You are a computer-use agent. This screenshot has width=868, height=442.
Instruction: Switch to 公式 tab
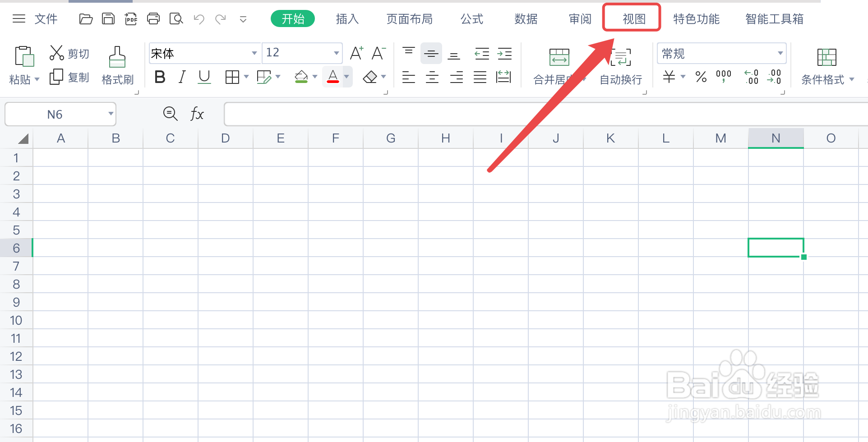[471, 19]
